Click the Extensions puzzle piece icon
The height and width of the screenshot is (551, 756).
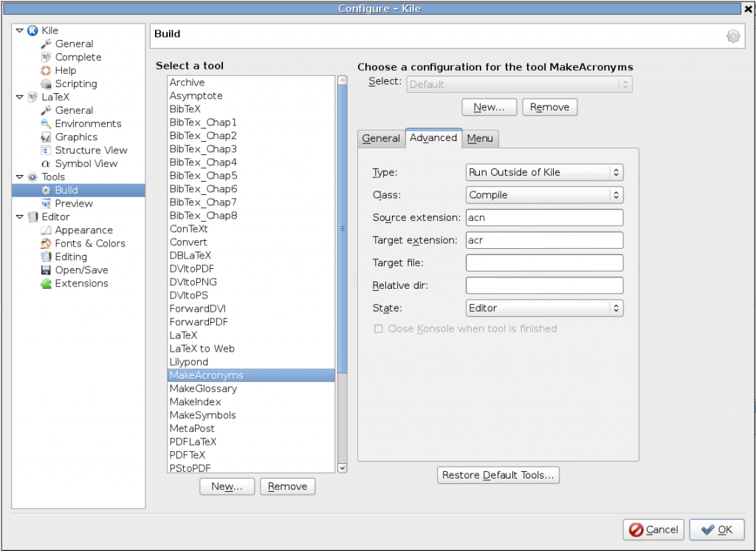click(46, 283)
